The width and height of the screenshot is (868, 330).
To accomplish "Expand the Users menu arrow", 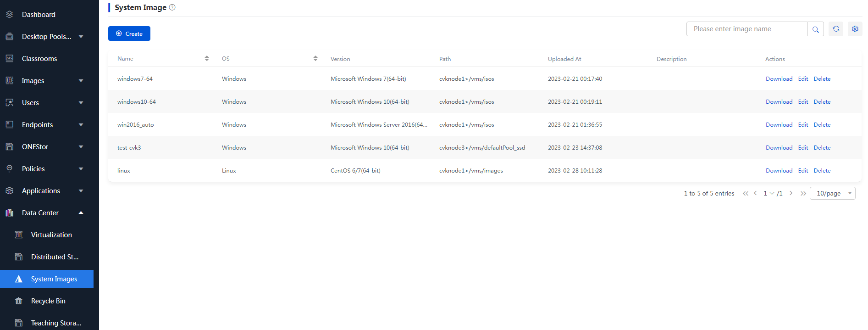I will [81, 103].
